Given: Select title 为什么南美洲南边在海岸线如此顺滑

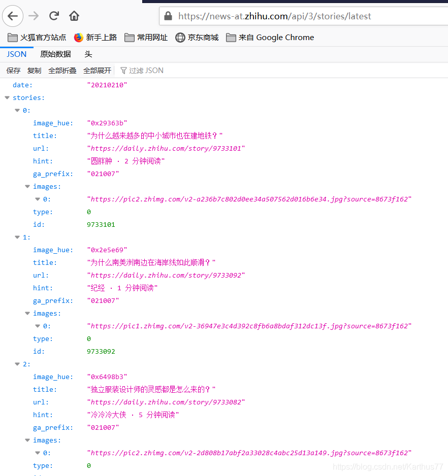Looking at the screenshot, I should click(151, 262).
